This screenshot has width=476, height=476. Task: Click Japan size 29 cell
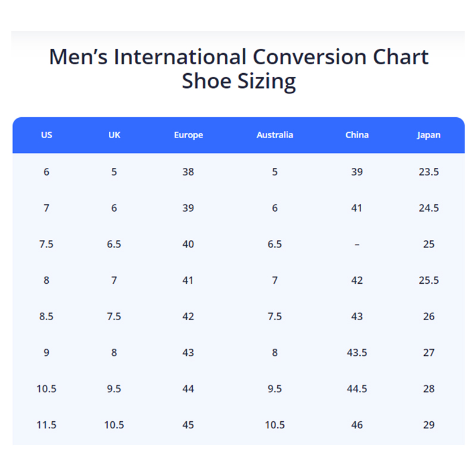point(428,425)
